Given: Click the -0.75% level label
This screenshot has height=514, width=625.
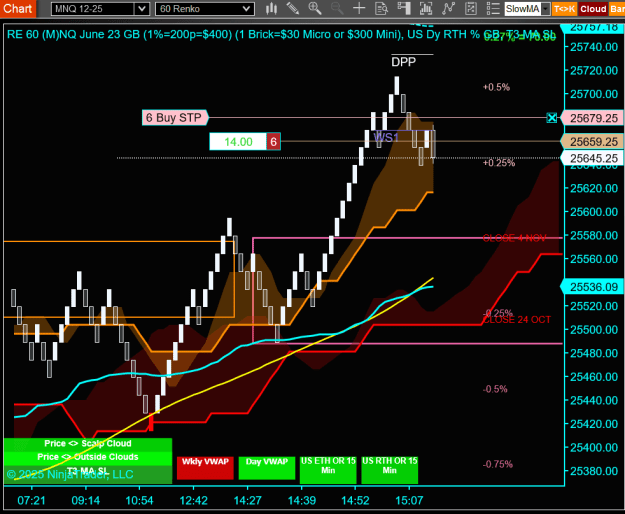Looking at the screenshot, I should [498, 464].
